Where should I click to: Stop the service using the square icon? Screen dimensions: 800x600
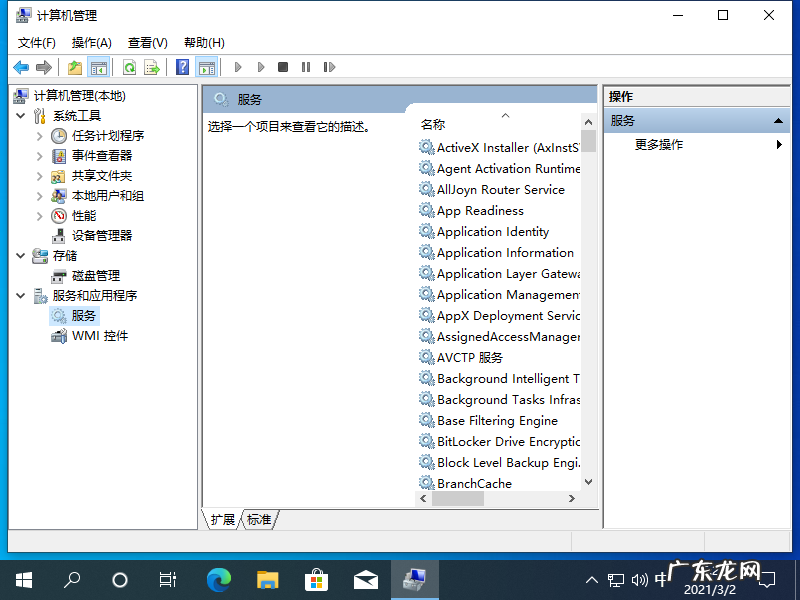(x=284, y=67)
